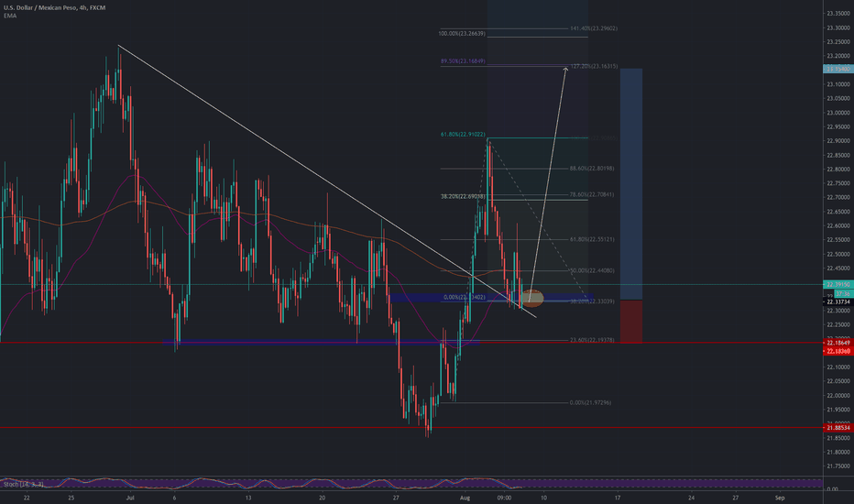
Task: Click the 17 date label on time axis
Action: pyautogui.click(x=617, y=498)
